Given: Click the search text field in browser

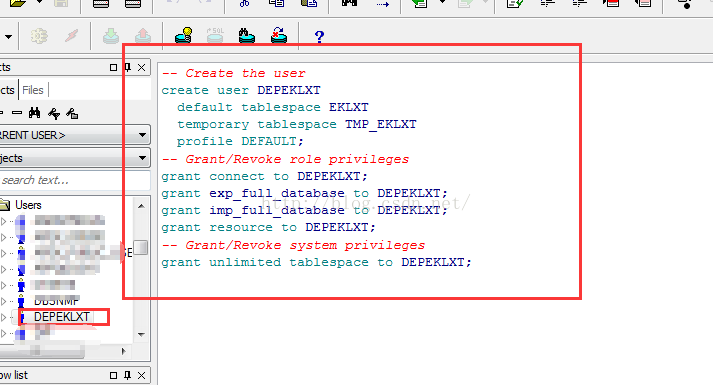Looking at the screenshot, I should [x=74, y=180].
